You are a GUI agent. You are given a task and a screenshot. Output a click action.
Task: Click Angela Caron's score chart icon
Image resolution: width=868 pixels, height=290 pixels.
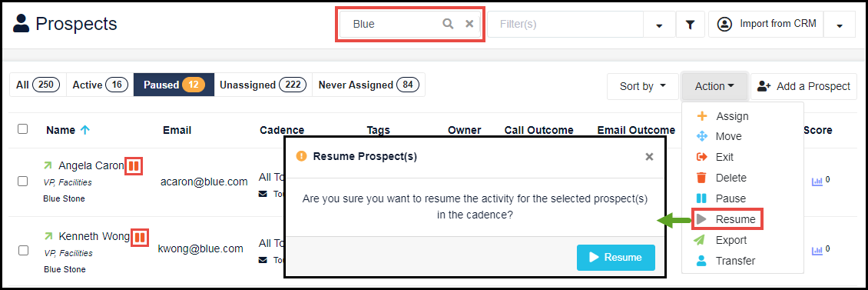817,181
